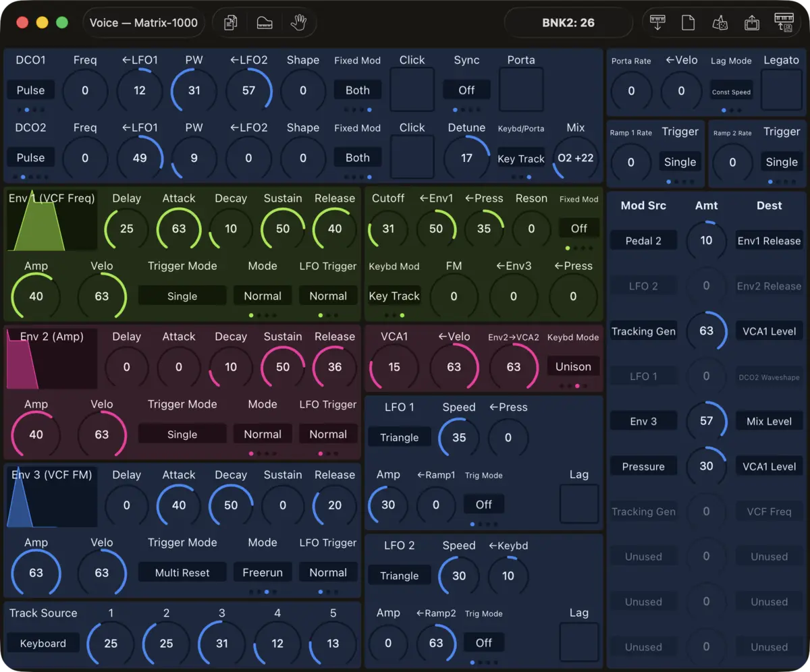The width and height of the screenshot is (810, 672).
Task: Select the Pedal 2 mod source
Action: [643, 241]
